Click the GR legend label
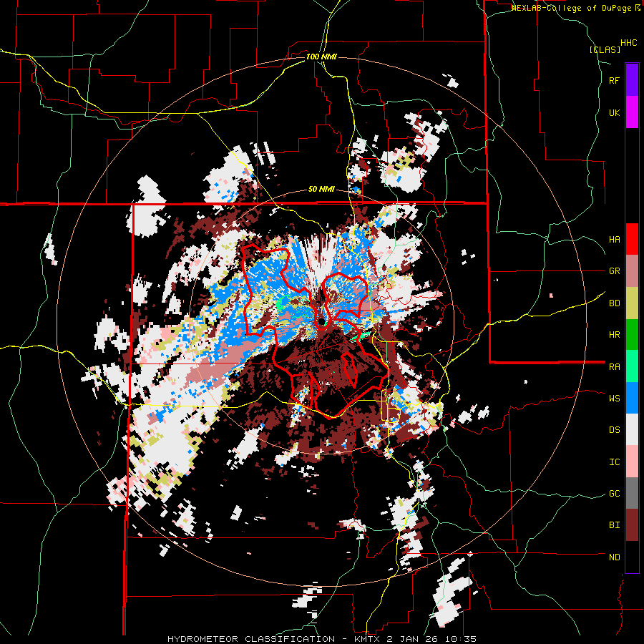 614,271
